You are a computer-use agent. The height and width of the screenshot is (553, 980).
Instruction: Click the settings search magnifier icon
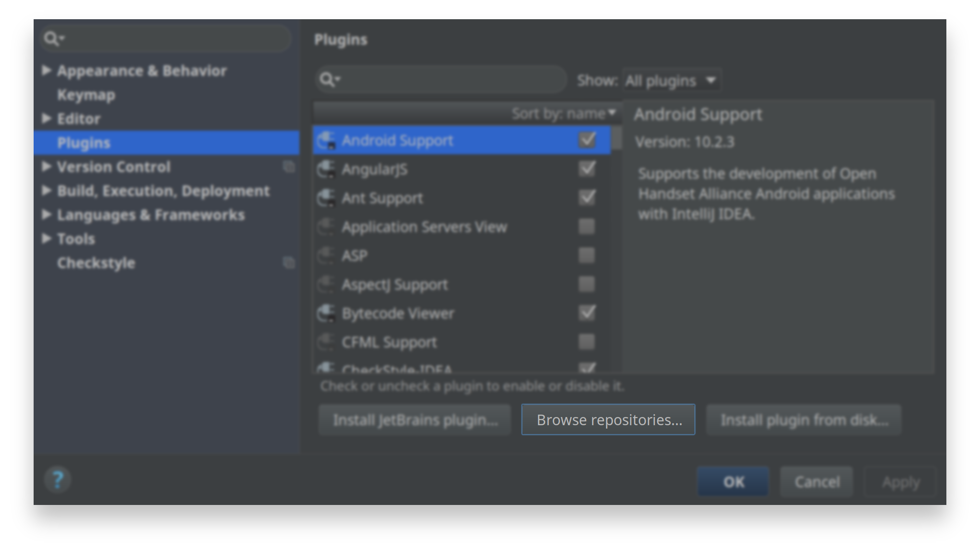[x=52, y=38]
